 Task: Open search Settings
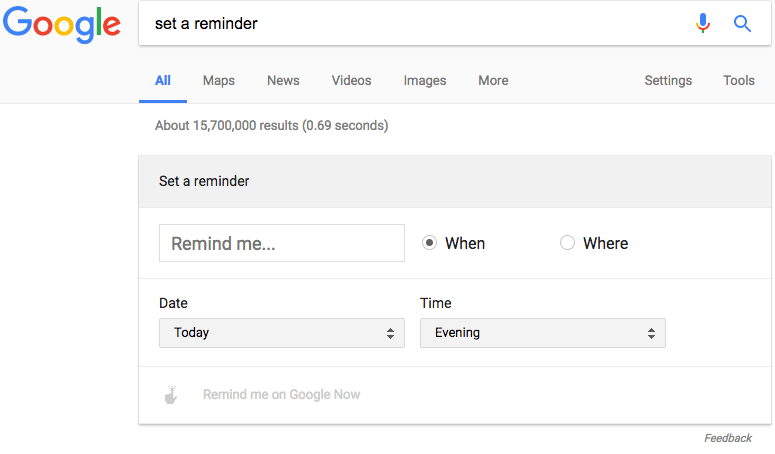coord(668,81)
